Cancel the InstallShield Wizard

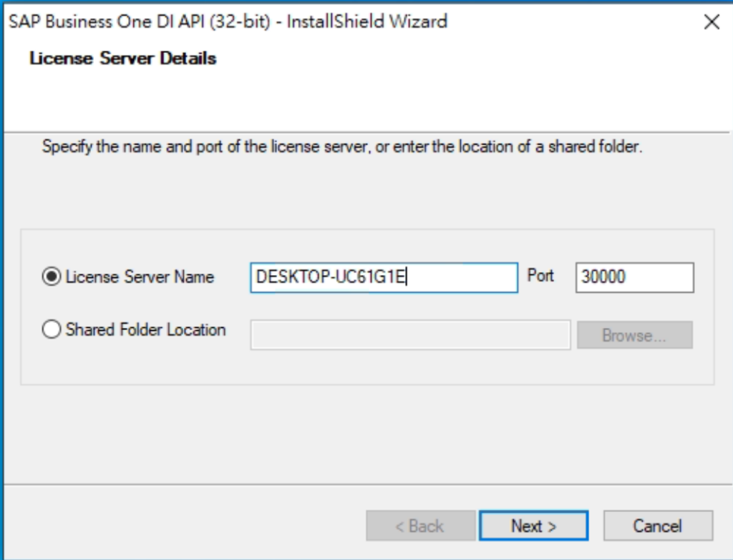point(658,526)
